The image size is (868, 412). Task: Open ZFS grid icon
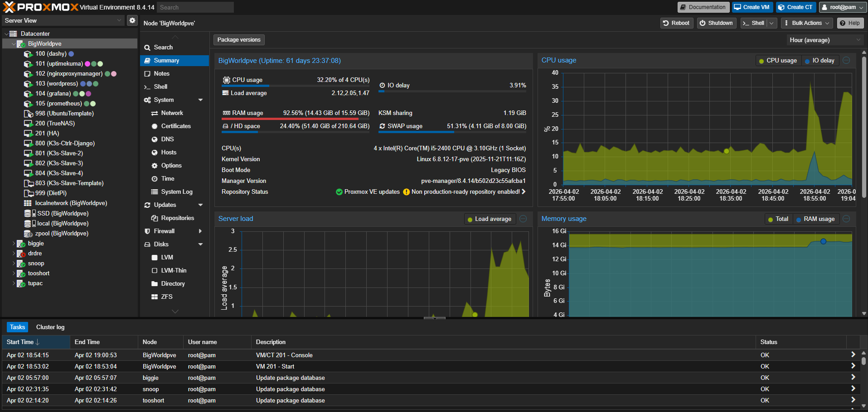pyautogui.click(x=155, y=297)
